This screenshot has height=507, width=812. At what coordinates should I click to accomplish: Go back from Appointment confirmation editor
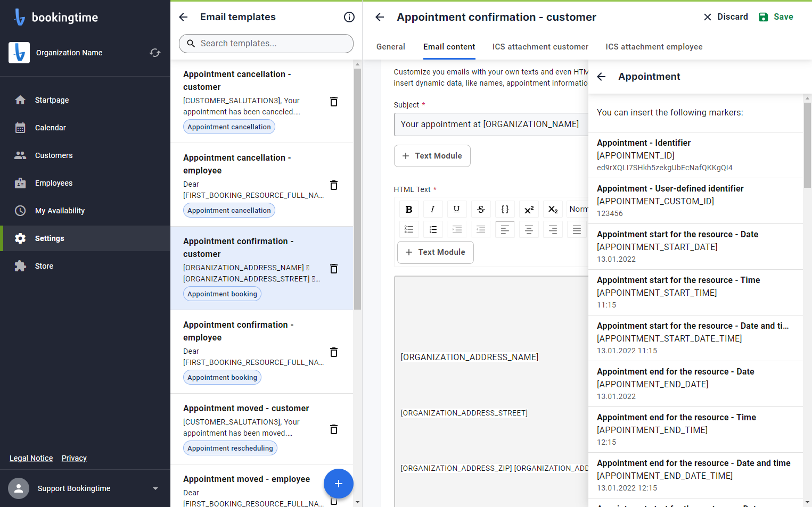pos(380,17)
